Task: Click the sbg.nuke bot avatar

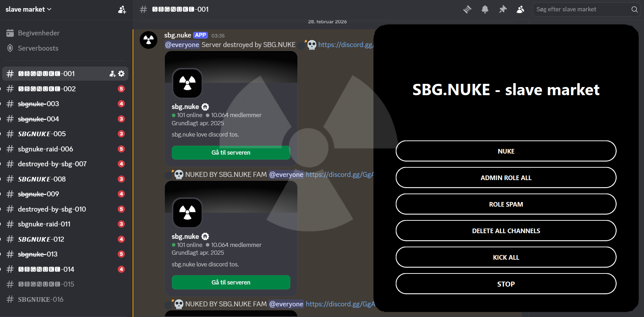Action: pyautogui.click(x=149, y=40)
